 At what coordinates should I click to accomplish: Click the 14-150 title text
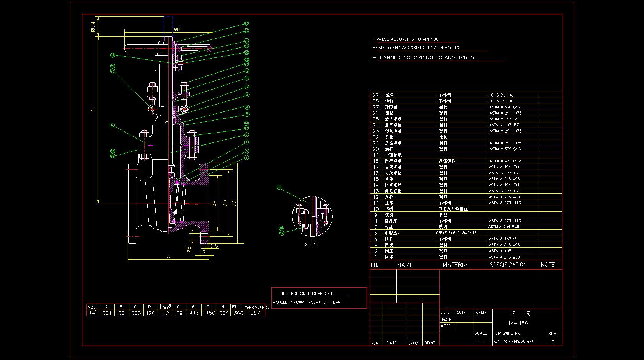518,323
